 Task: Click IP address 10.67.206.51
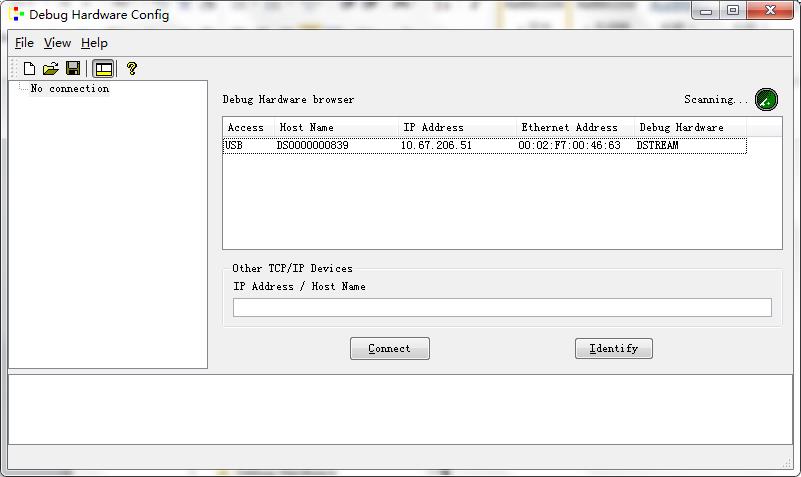point(436,146)
